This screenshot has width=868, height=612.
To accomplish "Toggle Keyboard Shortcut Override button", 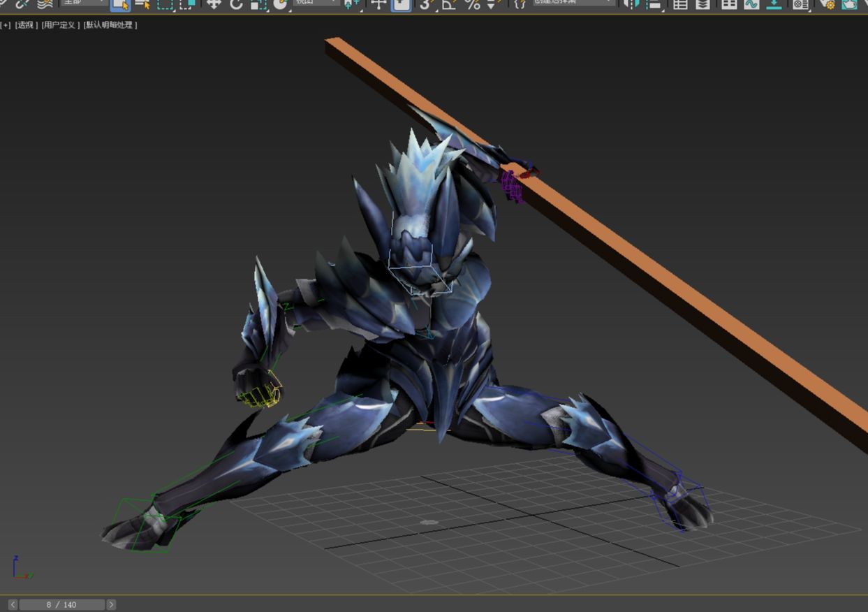I will pyautogui.click(x=401, y=4).
